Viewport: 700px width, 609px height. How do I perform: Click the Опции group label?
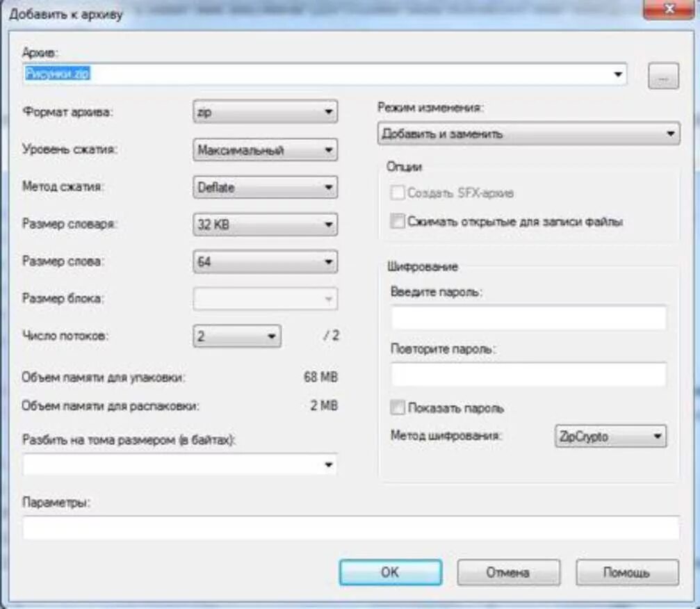[x=404, y=167]
